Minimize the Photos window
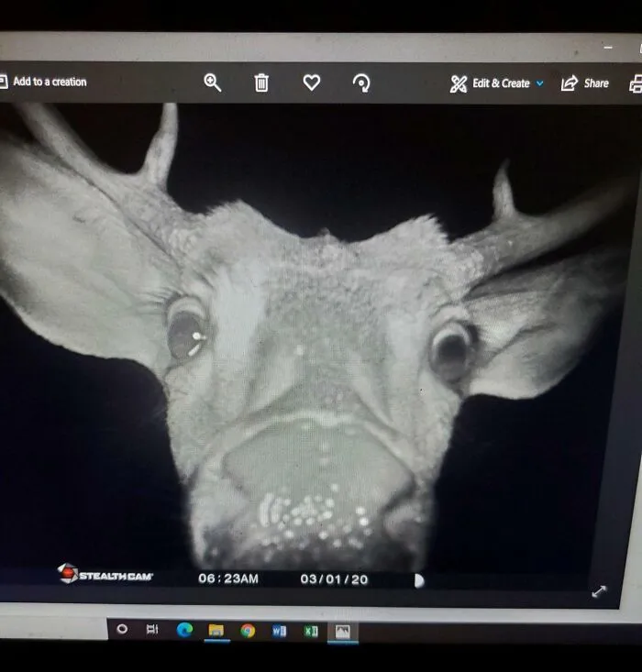The image size is (642, 672). [607, 47]
